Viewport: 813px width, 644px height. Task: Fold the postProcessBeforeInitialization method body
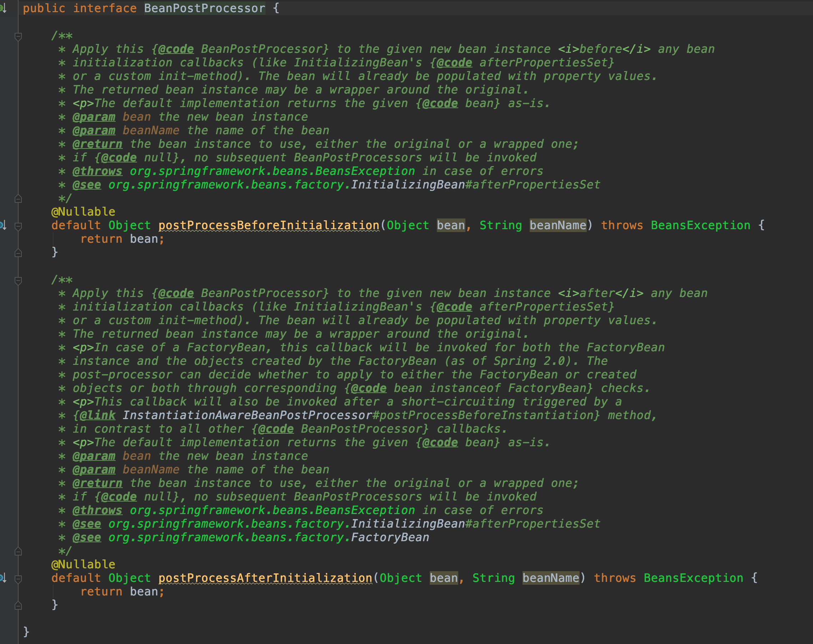click(18, 226)
